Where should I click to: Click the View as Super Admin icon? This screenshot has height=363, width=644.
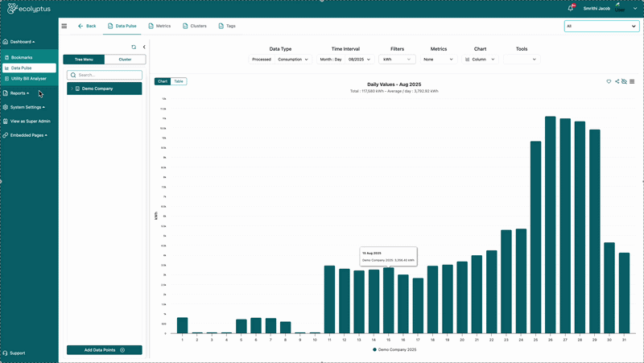[x=6, y=122]
